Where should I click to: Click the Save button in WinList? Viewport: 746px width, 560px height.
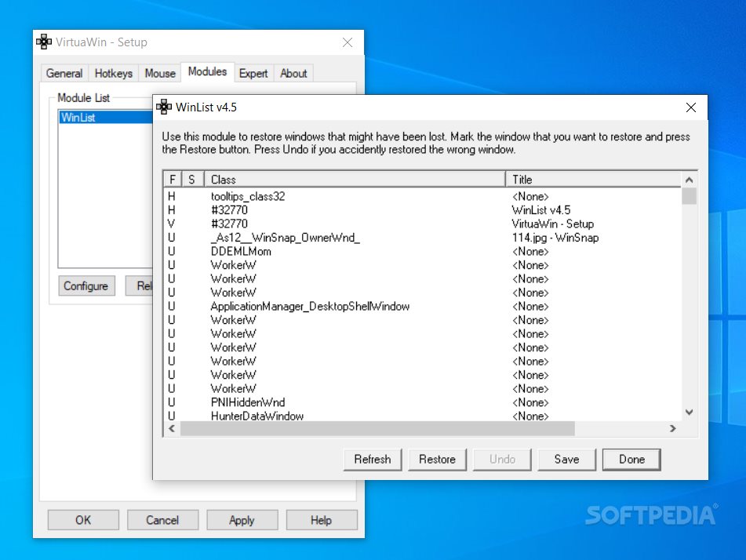coord(566,460)
